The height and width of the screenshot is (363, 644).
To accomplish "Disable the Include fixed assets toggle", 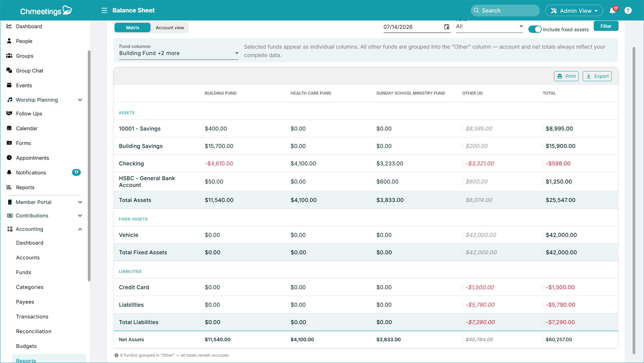I will [535, 29].
